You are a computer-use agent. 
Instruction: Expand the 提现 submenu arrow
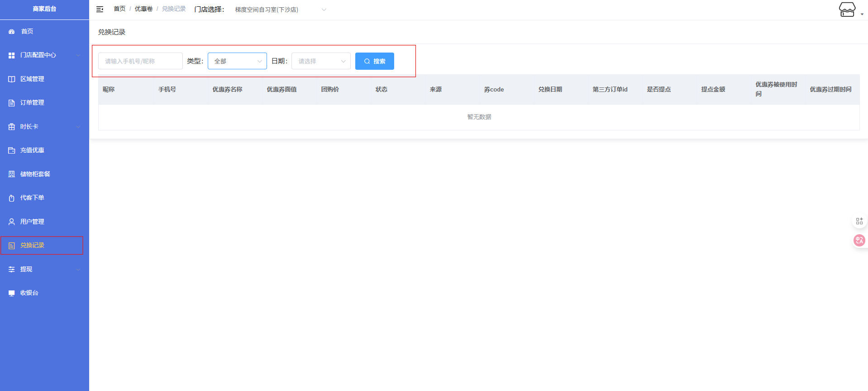point(78,269)
